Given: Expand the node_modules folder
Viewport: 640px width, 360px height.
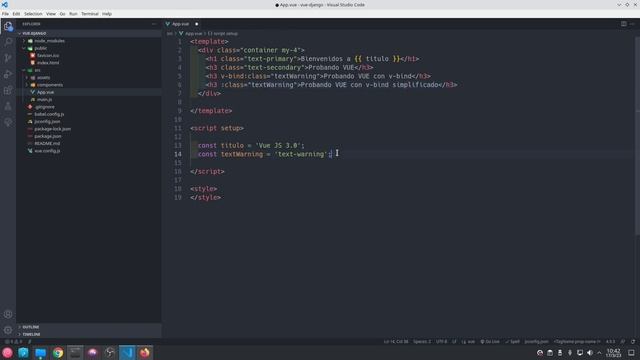Looking at the screenshot, I should tap(49, 41).
